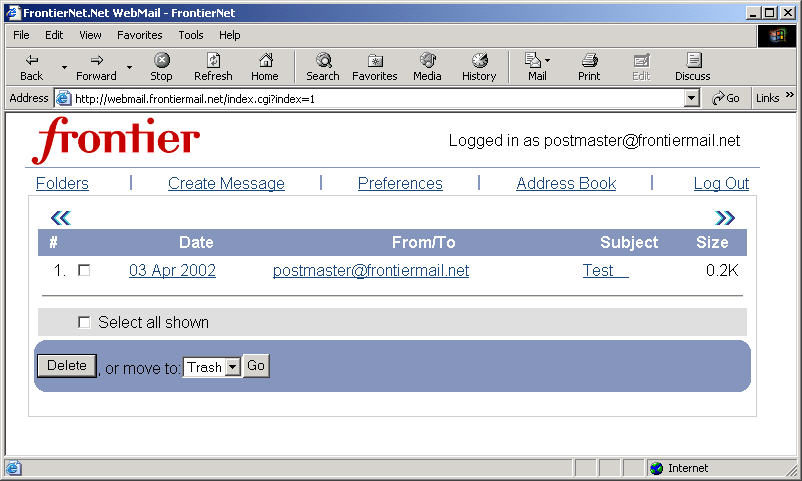
Task: Open the Favorites menu
Action: (140, 35)
